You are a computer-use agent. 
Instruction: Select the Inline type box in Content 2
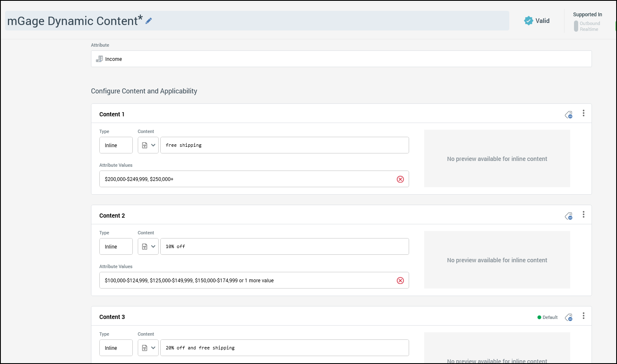click(x=116, y=247)
